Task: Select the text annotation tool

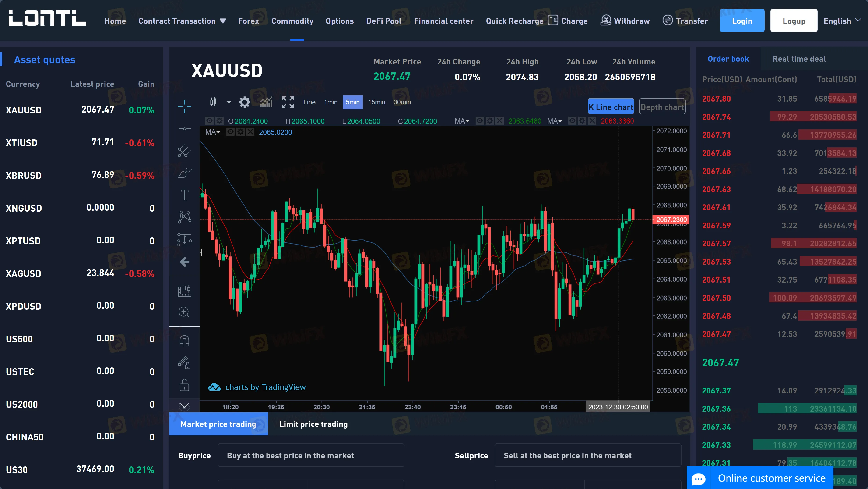Action: (x=184, y=195)
